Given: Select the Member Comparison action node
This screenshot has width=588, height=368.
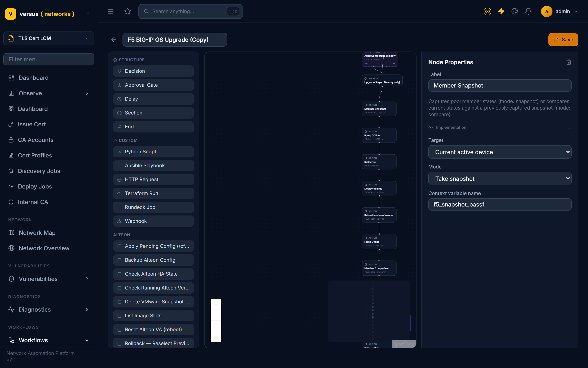Looking at the screenshot, I should [x=379, y=268].
